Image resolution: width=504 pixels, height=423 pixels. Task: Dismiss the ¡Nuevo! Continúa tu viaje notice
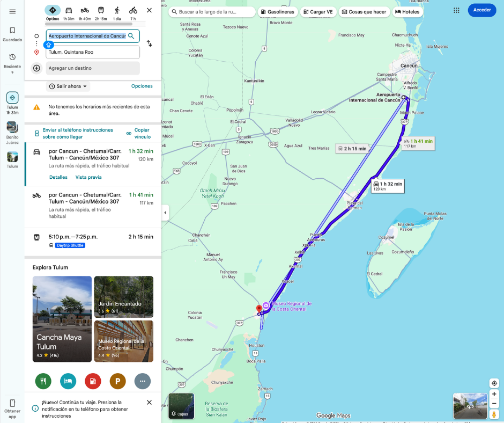point(149,403)
